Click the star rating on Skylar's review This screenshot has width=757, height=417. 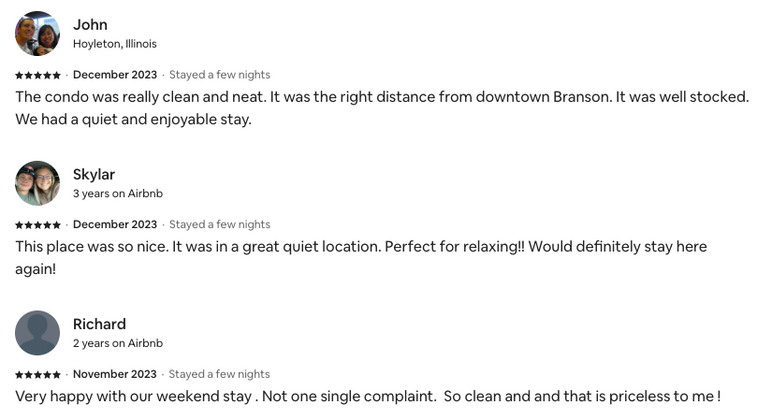(38, 225)
